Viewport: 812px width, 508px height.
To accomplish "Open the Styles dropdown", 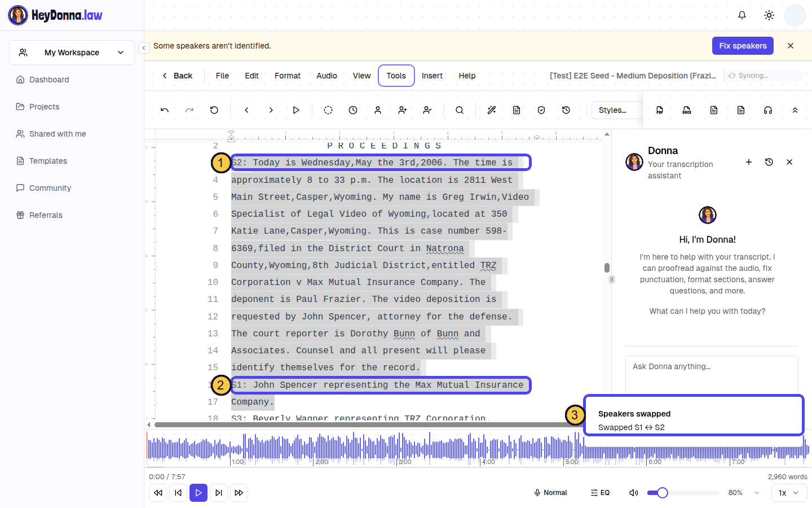I will (616, 110).
